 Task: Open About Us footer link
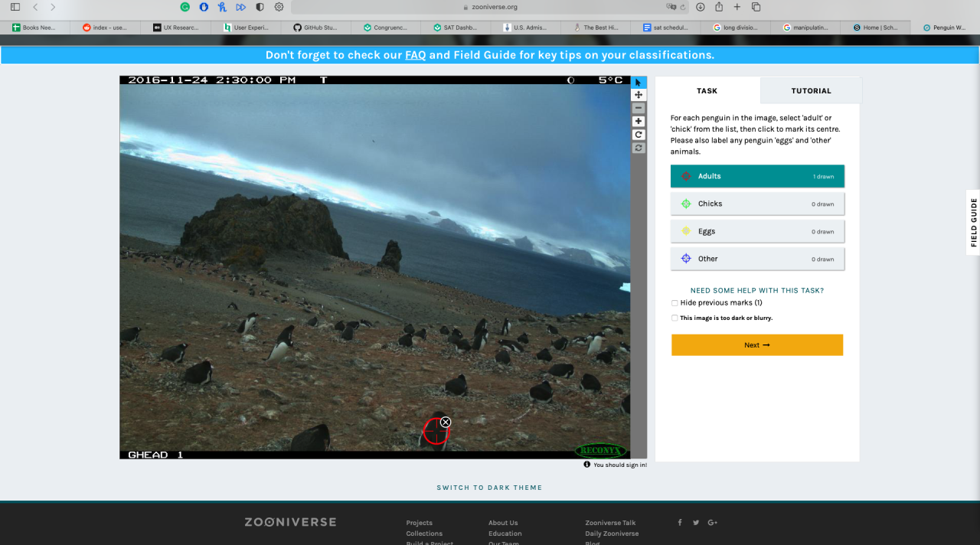click(x=503, y=523)
